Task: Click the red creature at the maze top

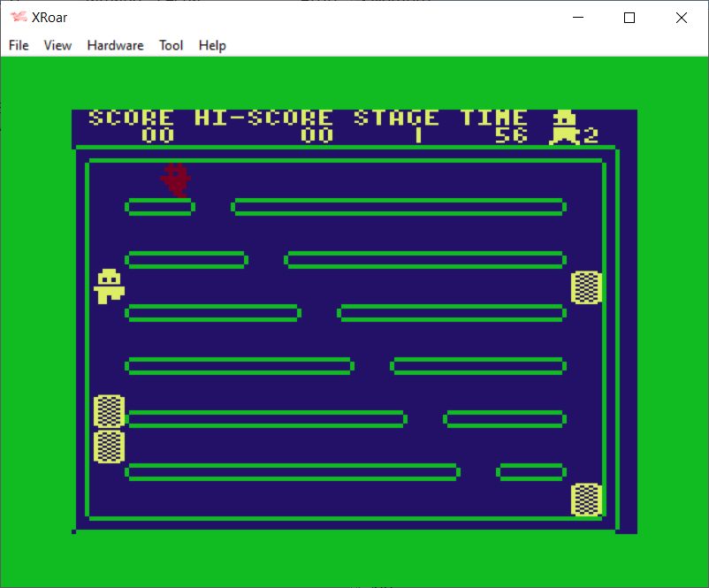Action: (176, 179)
